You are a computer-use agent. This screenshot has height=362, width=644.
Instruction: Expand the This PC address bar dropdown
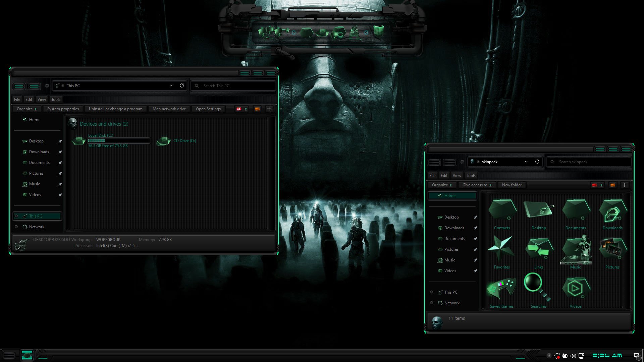pyautogui.click(x=170, y=85)
